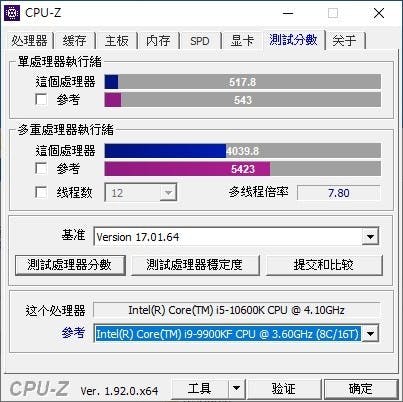
Task: Click the 測試處理器分數 button
Action: [70, 265]
